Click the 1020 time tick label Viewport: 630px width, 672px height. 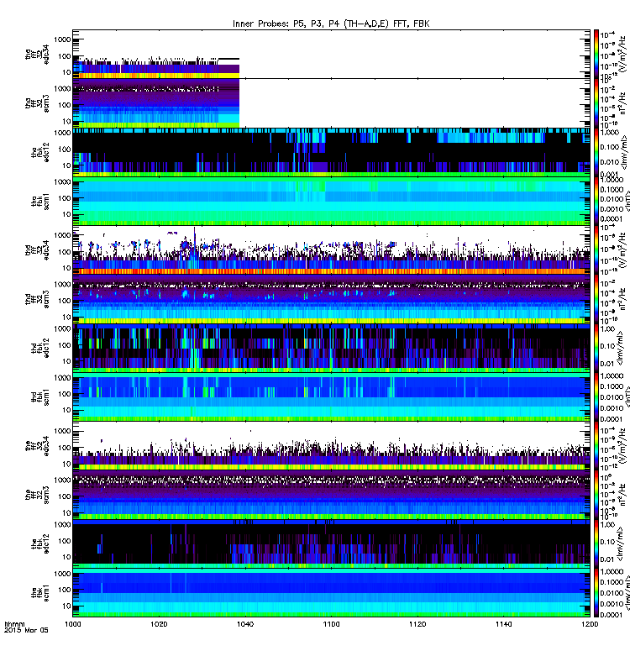pos(159,624)
